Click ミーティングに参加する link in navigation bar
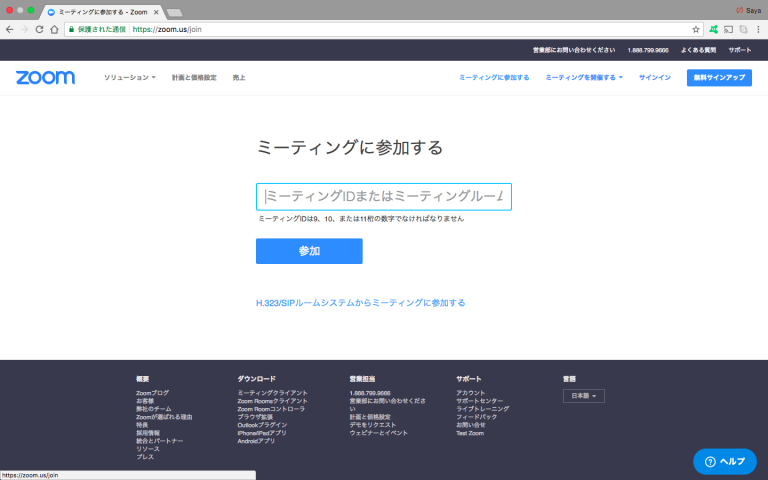This screenshot has width=768, height=480. 494,77
